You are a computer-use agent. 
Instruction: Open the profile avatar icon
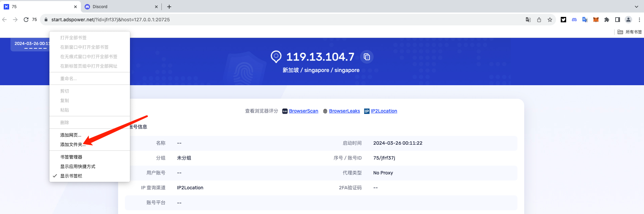coord(628,20)
